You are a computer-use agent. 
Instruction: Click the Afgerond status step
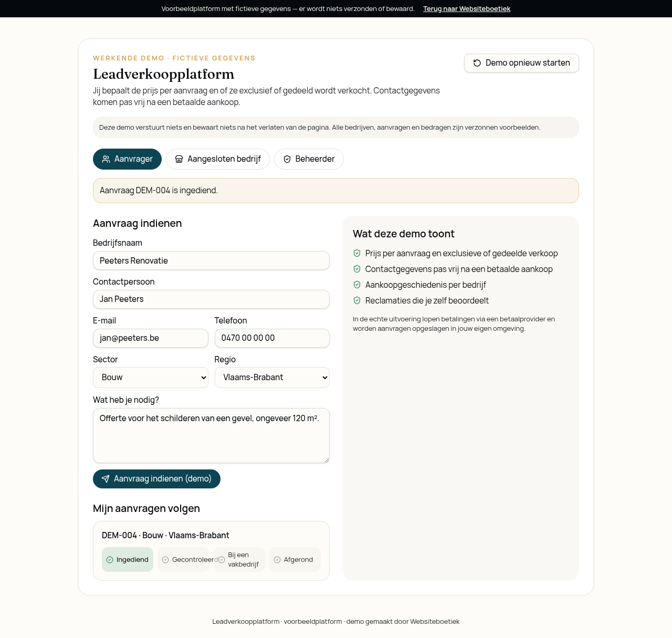pyautogui.click(x=295, y=560)
